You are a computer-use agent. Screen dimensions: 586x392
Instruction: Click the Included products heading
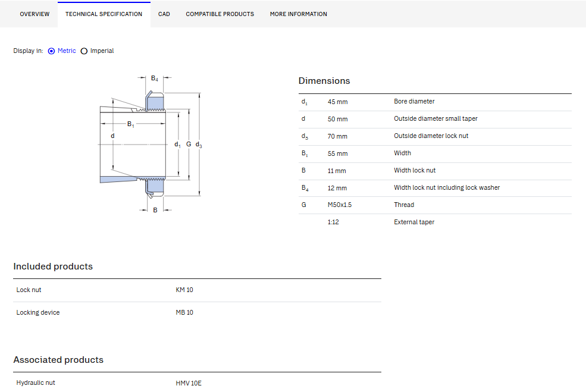53,266
